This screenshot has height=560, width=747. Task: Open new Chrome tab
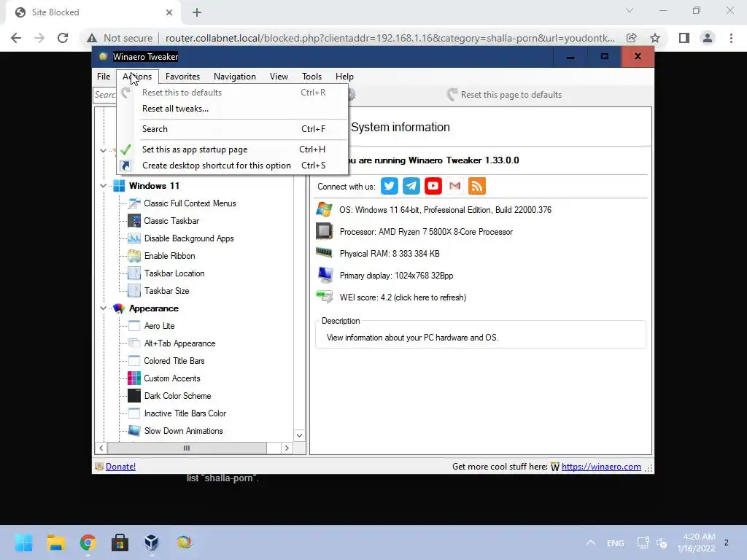[x=197, y=12]
